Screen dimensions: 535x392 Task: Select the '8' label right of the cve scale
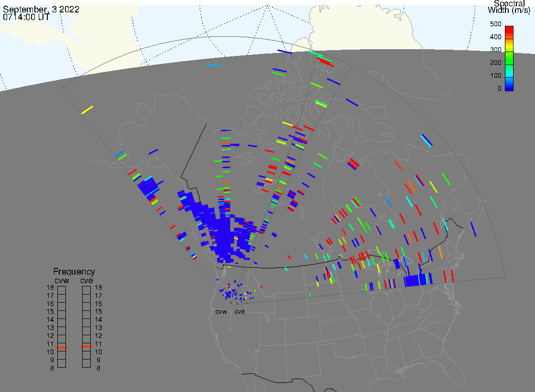(x=98, y=369)
